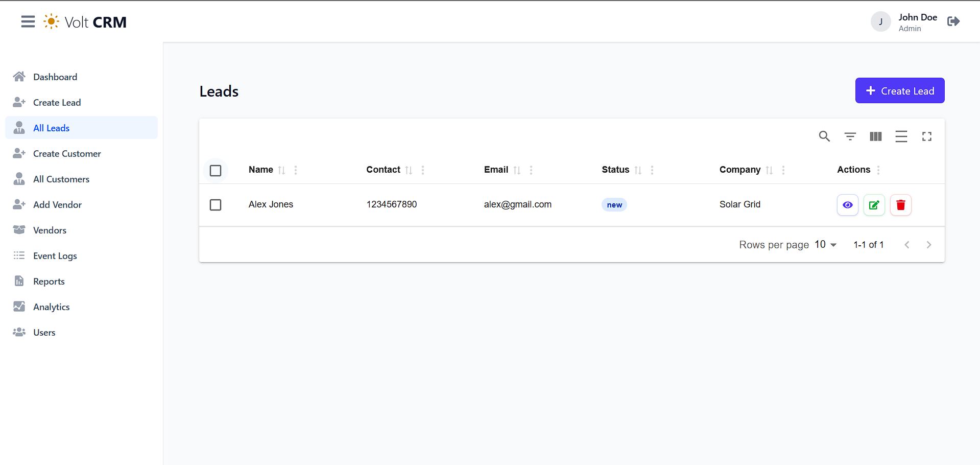Toggle the table density icon
980x465 pixels.
(901, 136)
